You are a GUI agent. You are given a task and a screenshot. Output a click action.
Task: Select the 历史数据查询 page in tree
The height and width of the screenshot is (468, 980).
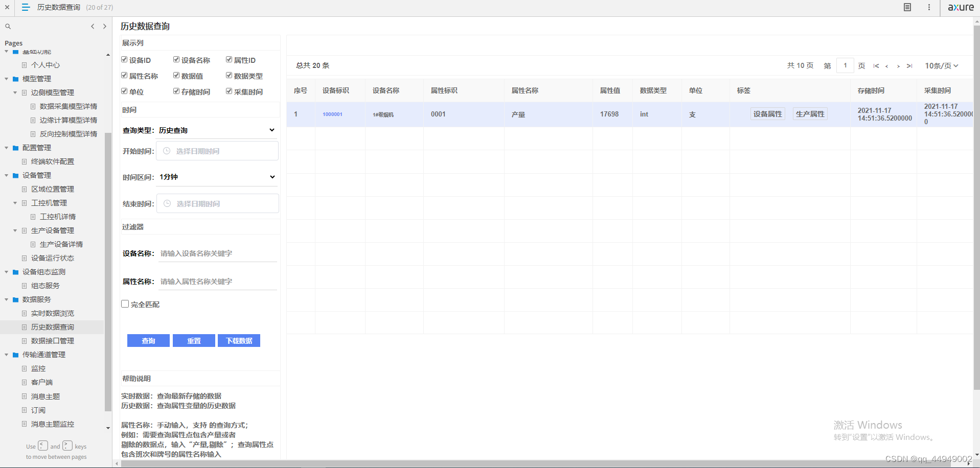click(53, 327)
